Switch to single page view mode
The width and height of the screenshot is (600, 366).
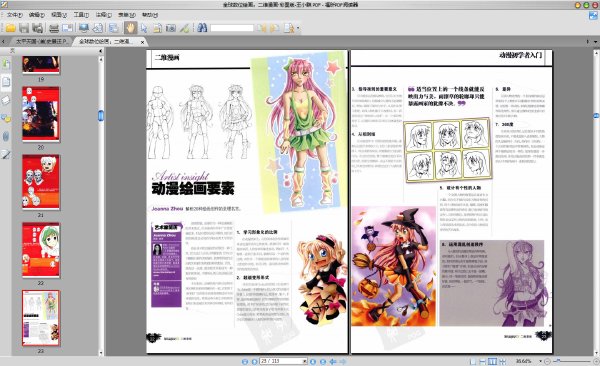pyautogui.click(x=473, y=361)
